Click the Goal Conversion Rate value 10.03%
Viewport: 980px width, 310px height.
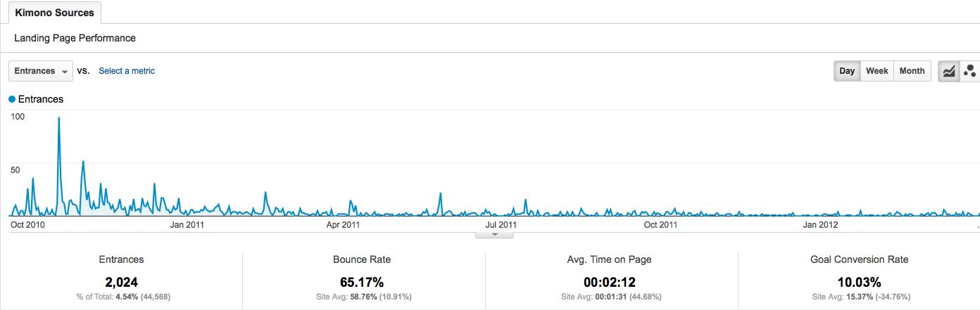pyautogui.click(x=859, y=283)
